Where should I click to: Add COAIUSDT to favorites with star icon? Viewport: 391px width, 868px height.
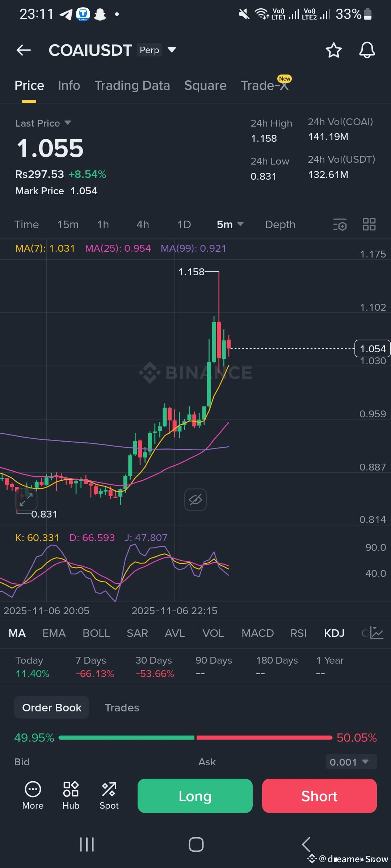point(333,50)
